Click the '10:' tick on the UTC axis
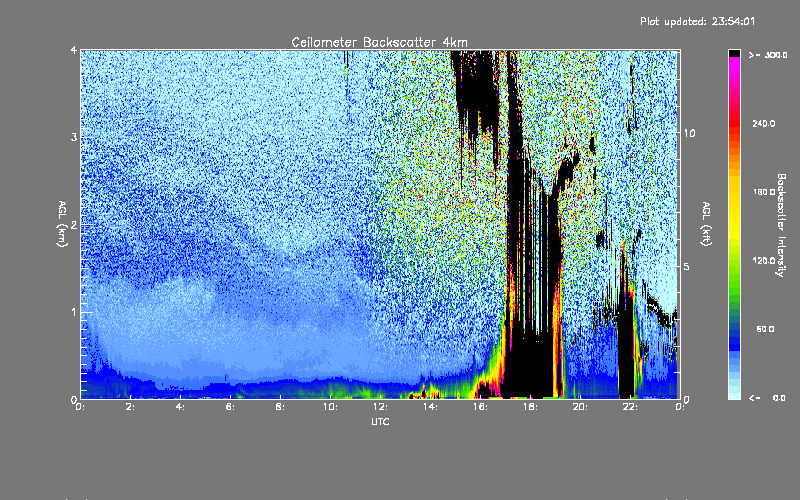Image resolution: width=800 pixels, height=500 pixels. tap(330, 407)
